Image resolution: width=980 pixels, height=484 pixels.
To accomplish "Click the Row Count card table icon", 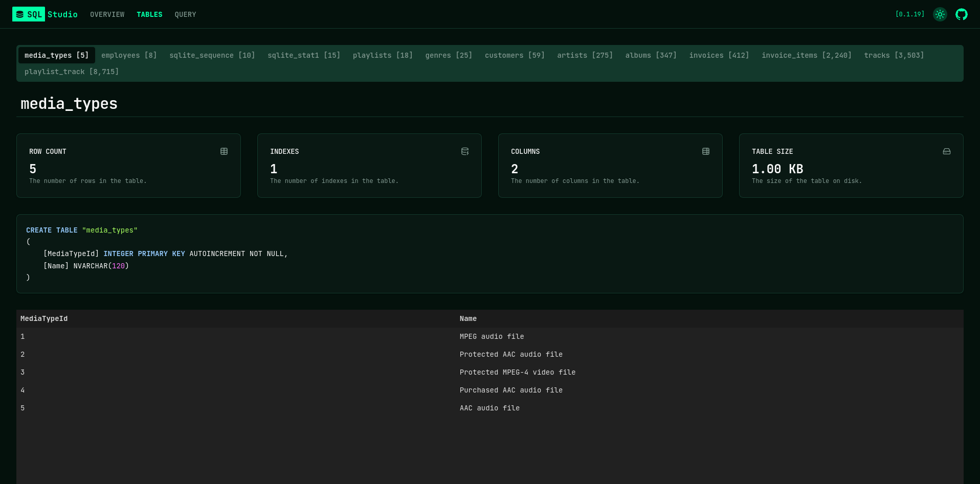I will click(x=224, y=151).
